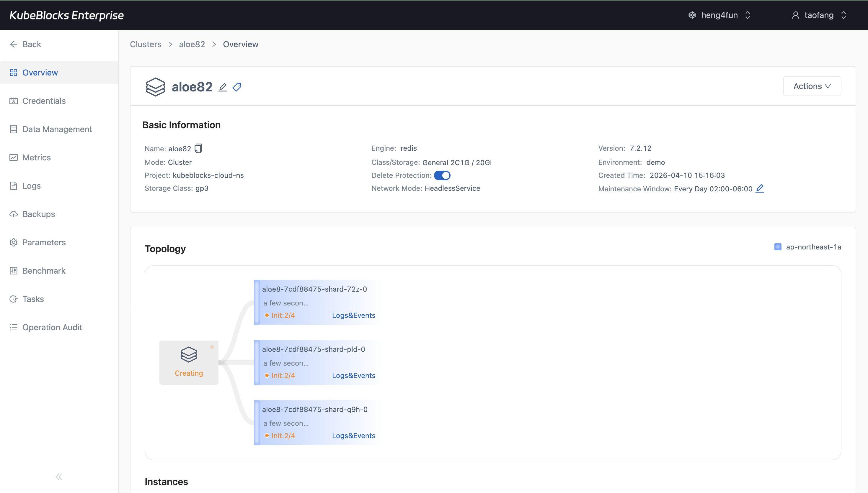Open the Operation Audit icon
Image resolution: width=868 pixels, height=493 pixels.
coord(14,327)
